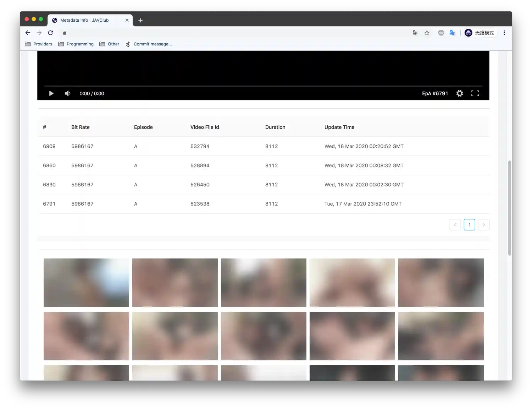Expand the Programming bookmarks folder
The image size is (532, 409).
[x=76, y=44]
